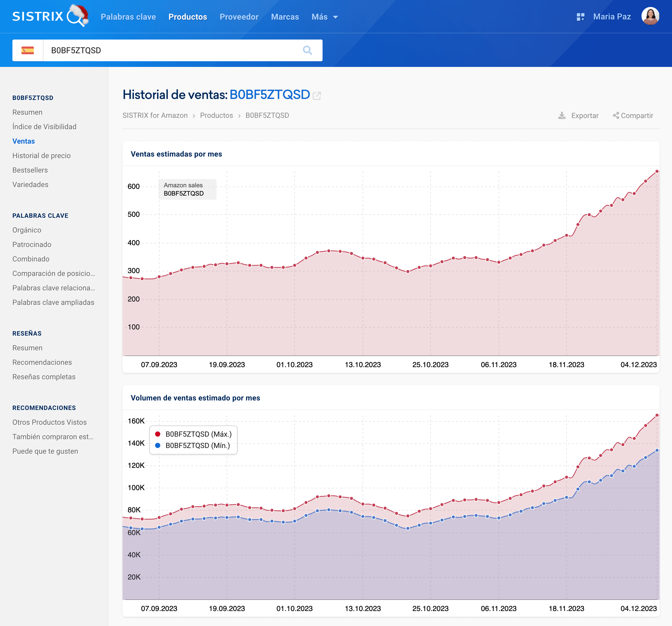Image resolution: width=672 pixels, height=626 pixels.
Task: Select Historial de precio in sidebar
Action: (42, 156)
